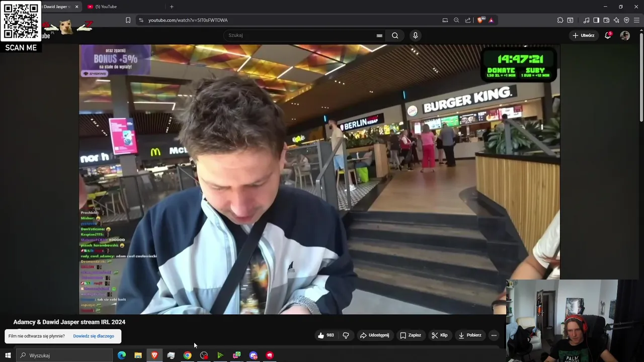Open the browser hamburger main menu
Viewport: 644px width, 362px height.
(636, 20)
